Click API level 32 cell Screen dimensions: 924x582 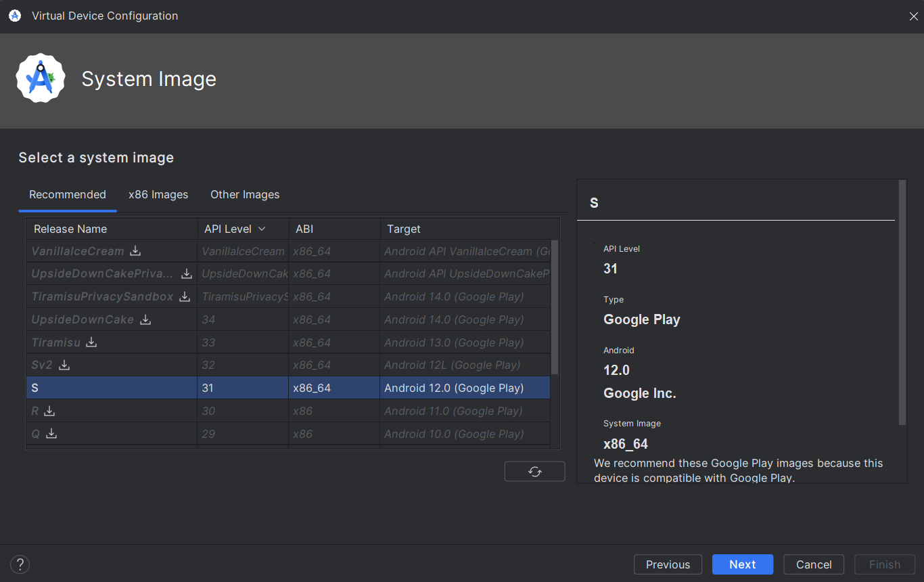[243, 365]
